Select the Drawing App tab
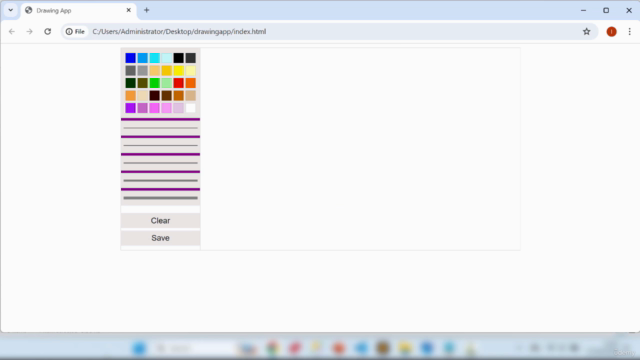This screenshot has width=640, height=360. [78, 11]
